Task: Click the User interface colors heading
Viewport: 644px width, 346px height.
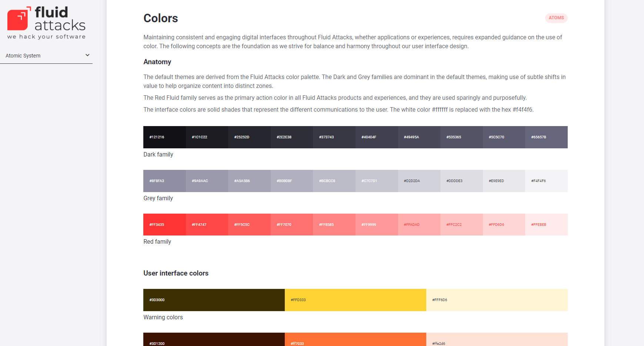Action: [176, 273]
